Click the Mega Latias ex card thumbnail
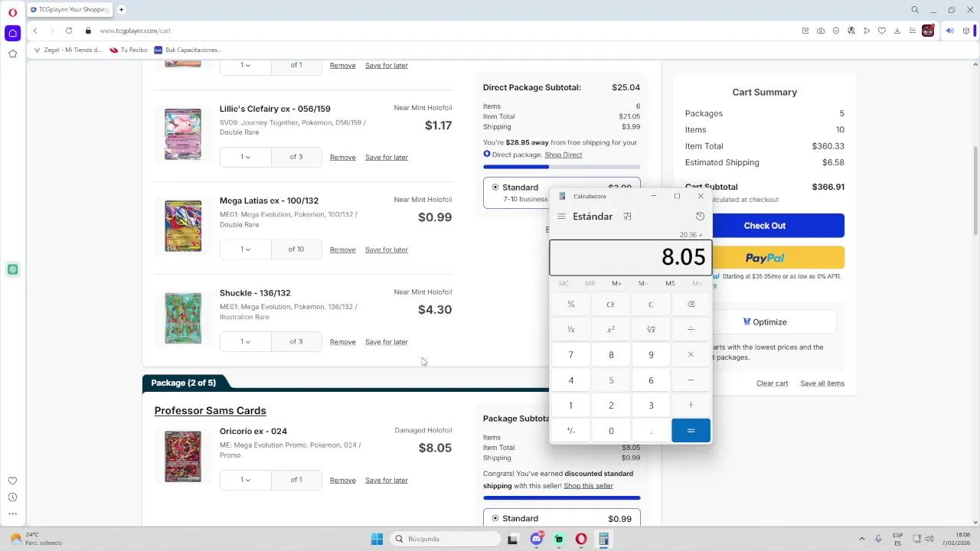The height and width of the screenshot is (551, 980). [x=183, y=226]
